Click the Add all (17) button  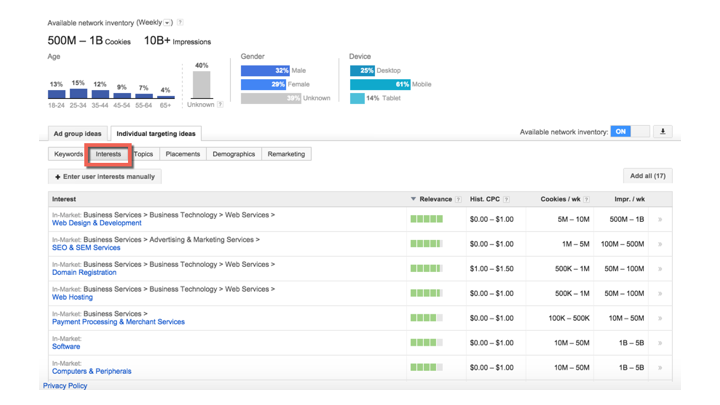pyautogui.click(x=647, y=176)
